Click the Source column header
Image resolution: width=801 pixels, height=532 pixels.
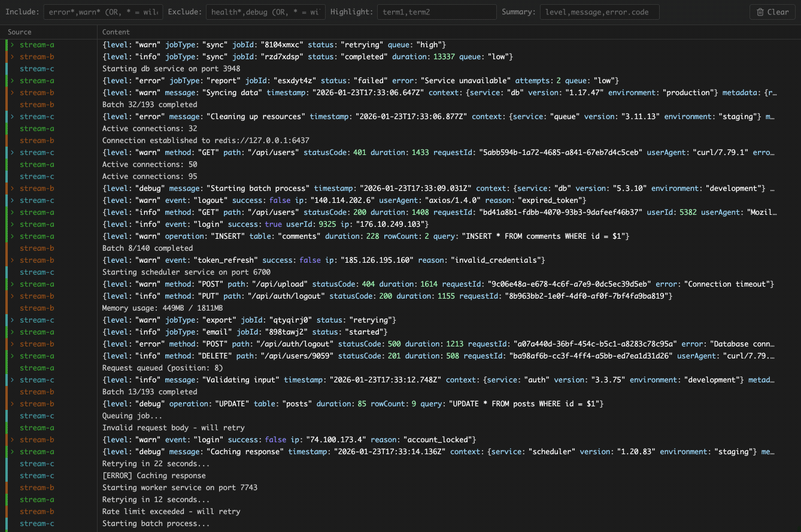(x=19, y=32)
